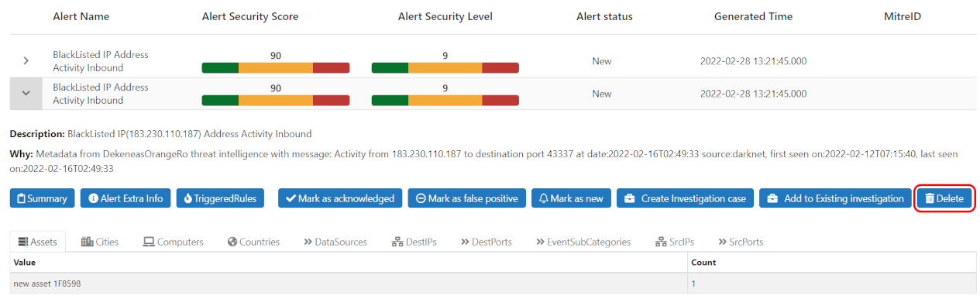Select the DestIPs tab
Image resolution: width=980 pixels, height=299 pixels.
[414, 242]
